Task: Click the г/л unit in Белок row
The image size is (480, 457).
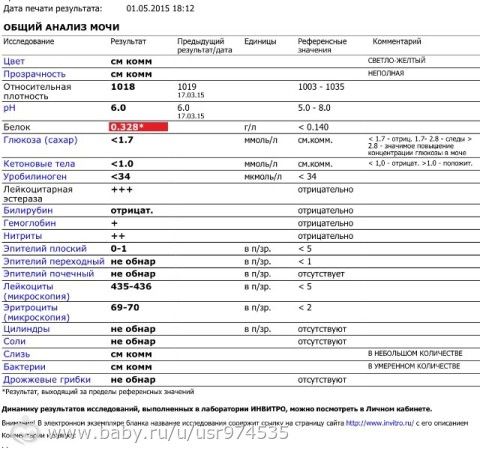Action: tap(250, 127)
